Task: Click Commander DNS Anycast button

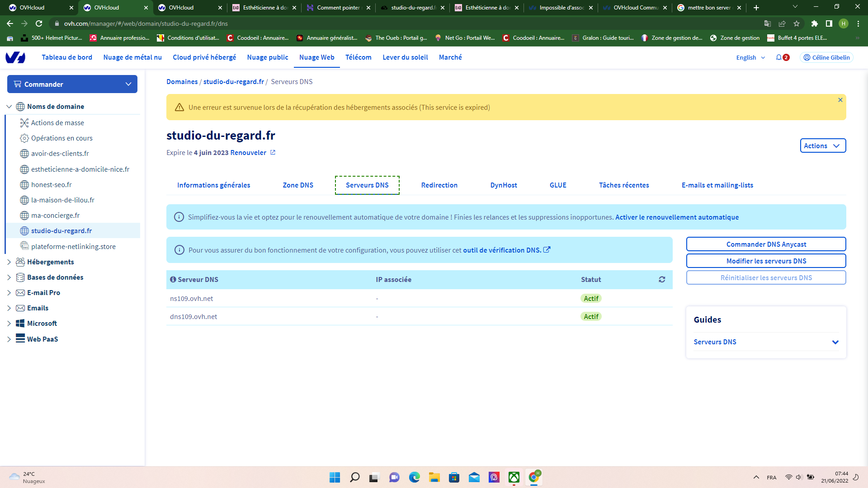Action: (766, 244)
